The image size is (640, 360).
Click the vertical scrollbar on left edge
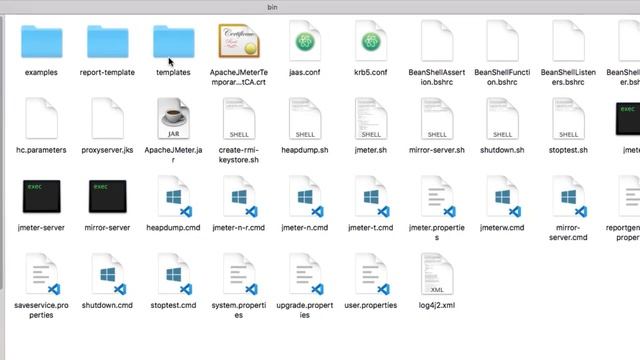coord(2,152)
